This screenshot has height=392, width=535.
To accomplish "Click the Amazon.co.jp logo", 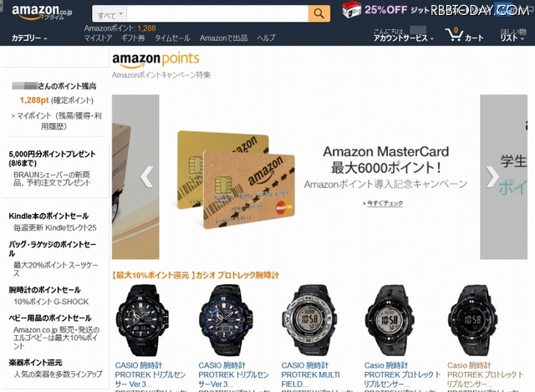I will pos(42,12).
